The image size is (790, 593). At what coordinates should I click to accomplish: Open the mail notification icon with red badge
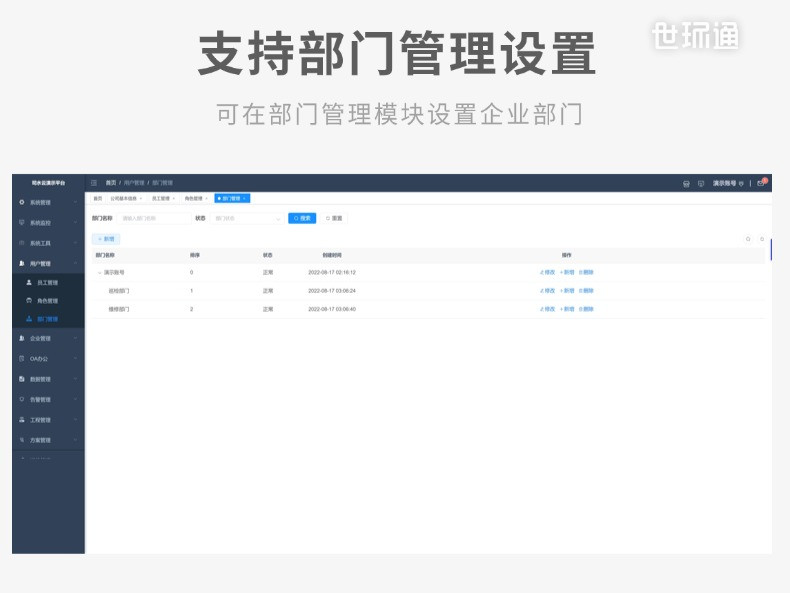click(x=762, y=182)
